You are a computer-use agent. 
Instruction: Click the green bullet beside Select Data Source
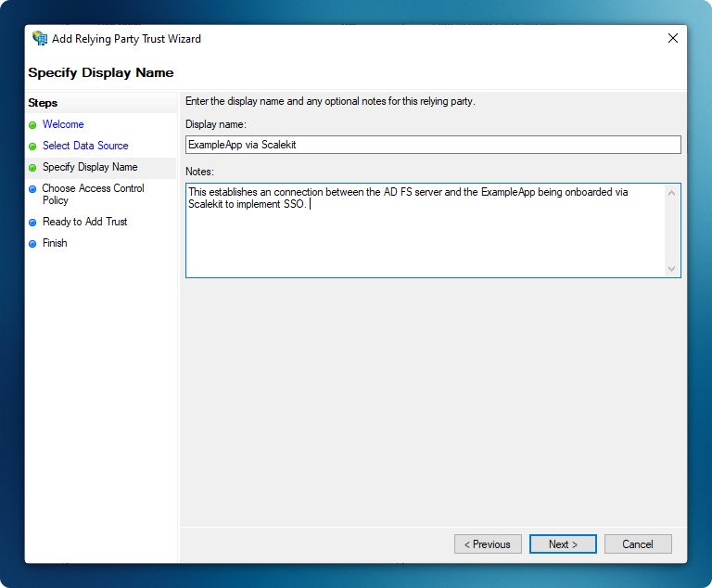point(32,147)
